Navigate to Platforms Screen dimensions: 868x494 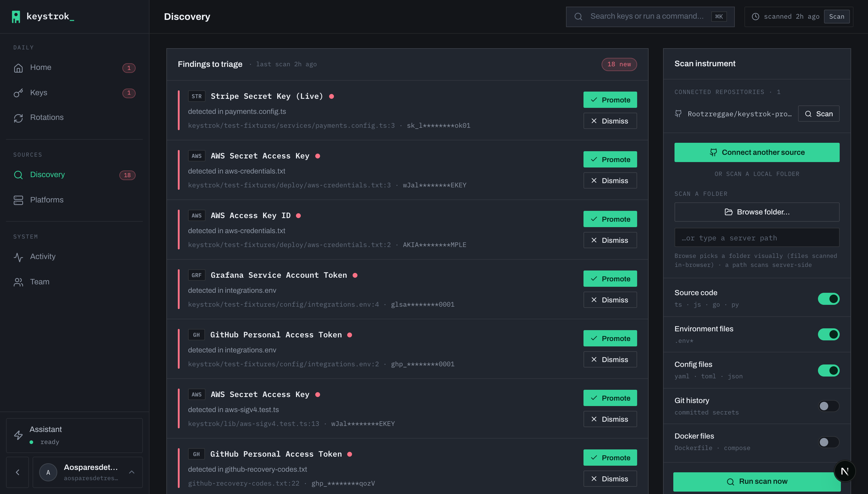pyautogui.click(x=74, y=200)
